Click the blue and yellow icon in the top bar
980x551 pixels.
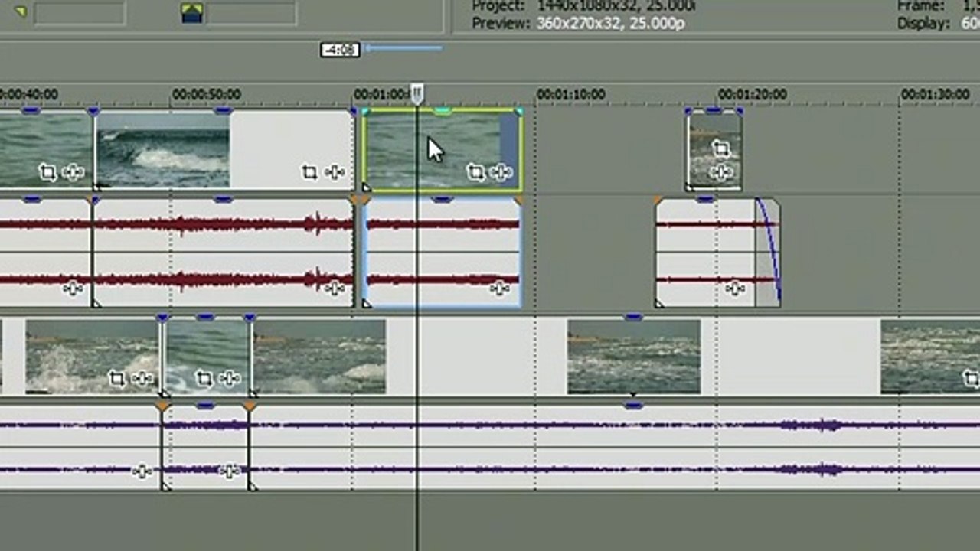coord(191,13)
